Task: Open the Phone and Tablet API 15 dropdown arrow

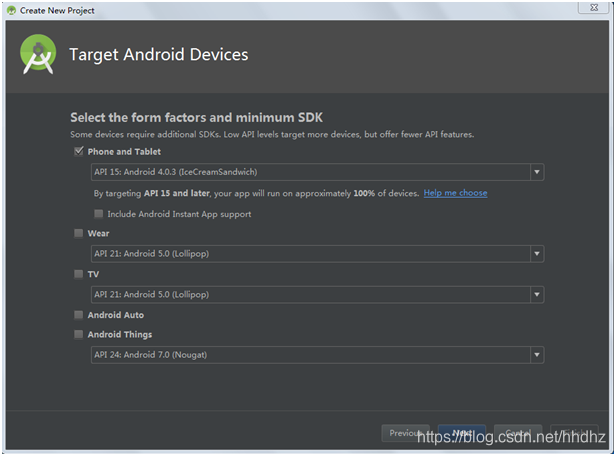Action: (537, 172)
